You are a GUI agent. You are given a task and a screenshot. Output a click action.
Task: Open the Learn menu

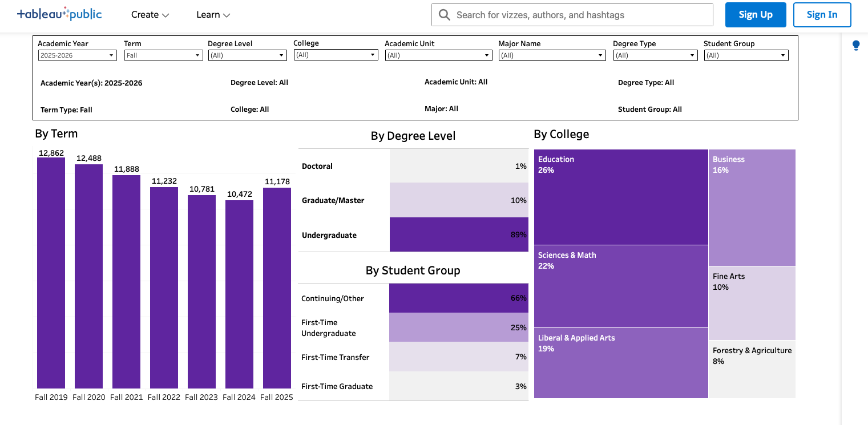(213, 15)
